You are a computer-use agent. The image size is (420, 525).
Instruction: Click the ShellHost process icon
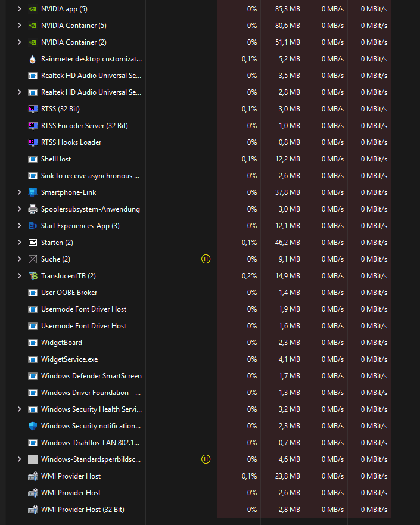click(32, 159)
